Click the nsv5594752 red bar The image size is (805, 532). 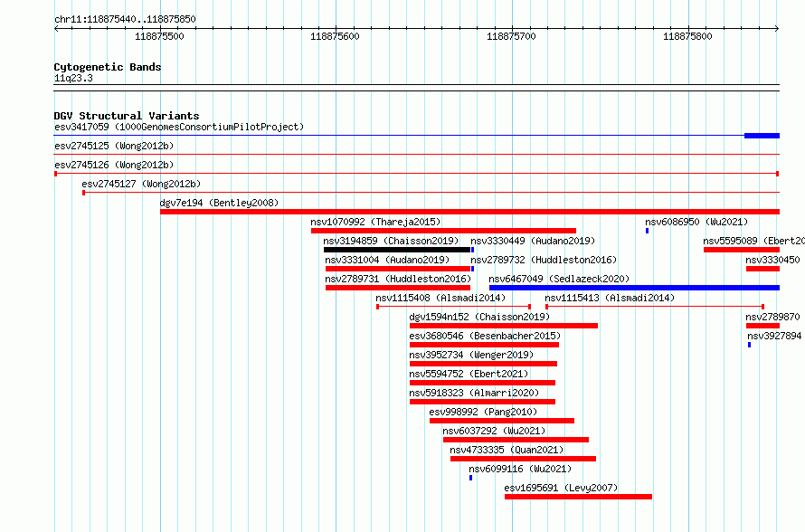[482, 383]
